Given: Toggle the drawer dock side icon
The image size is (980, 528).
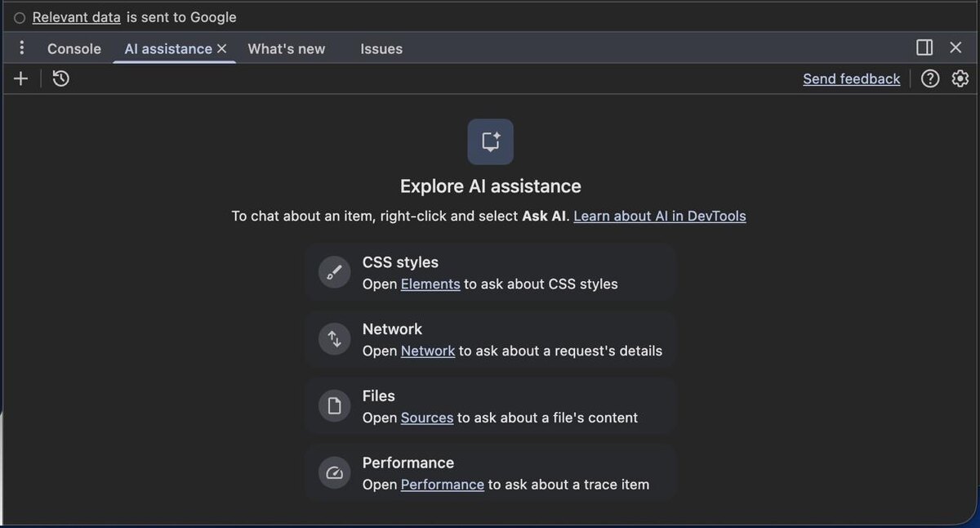Looking at the screenshot, I should [x=924, y=47].
